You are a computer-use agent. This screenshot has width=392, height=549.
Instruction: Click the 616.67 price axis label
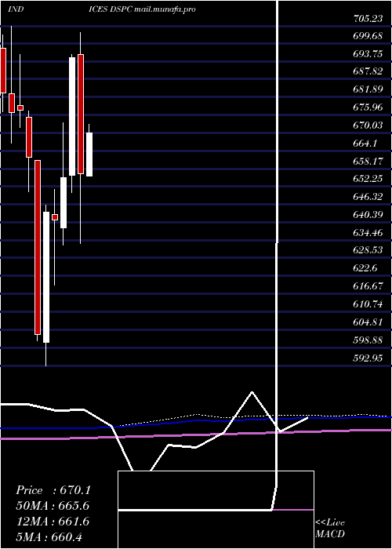368,285
